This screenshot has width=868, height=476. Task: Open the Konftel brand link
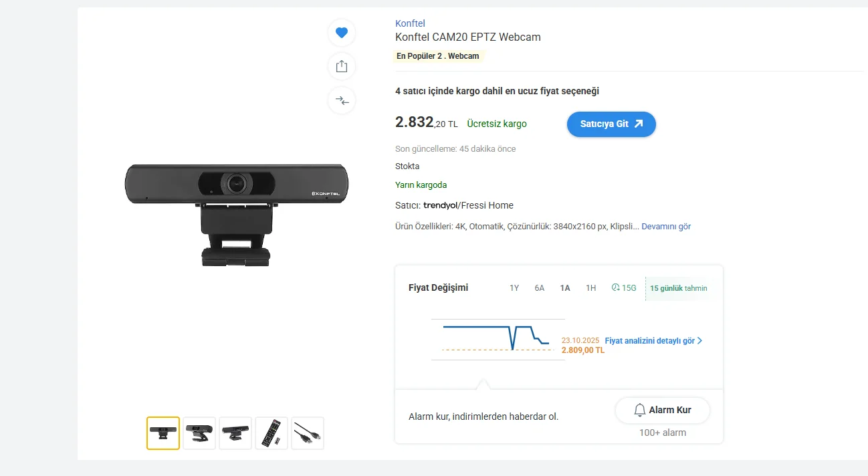click(410, 23)
